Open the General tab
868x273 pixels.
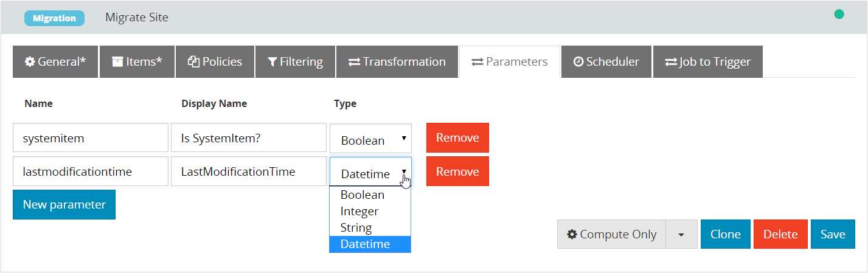(x=55, y=61)
